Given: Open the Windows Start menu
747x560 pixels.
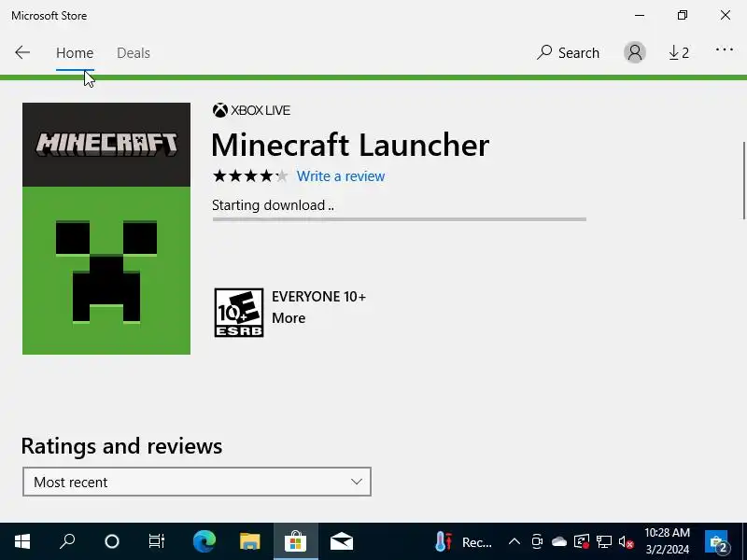Looking at the screenshot, I should pos(22,541).
